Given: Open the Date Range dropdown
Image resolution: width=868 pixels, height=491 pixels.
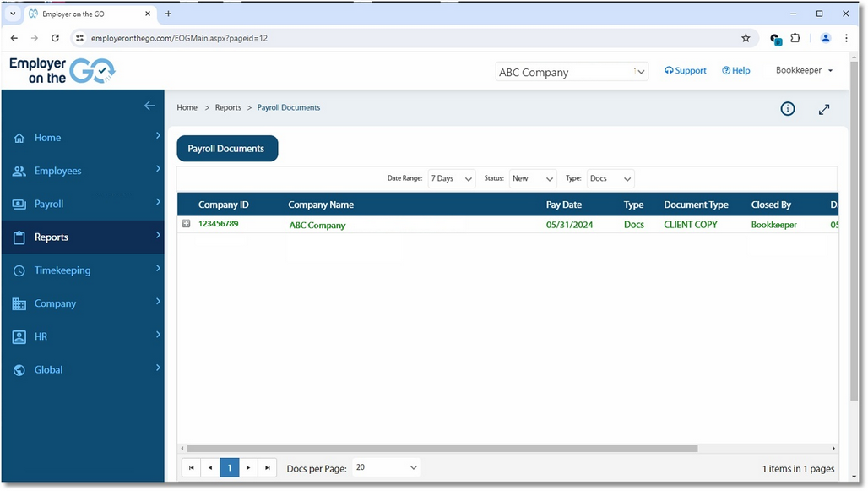Looking at the screenshot, I should [x=451, y=178].
